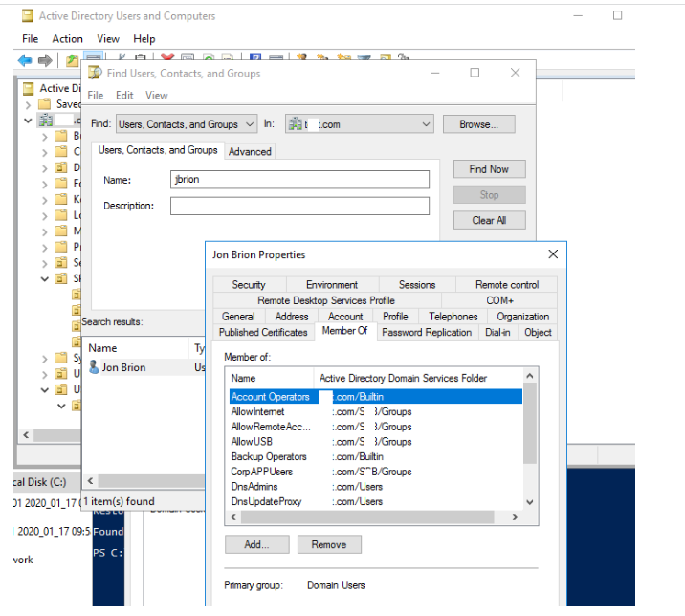Image resolution: width=685 pixels, height=616 pixels.
Task: Select the 'Backup Operators' group row
Action: point(376,456)
